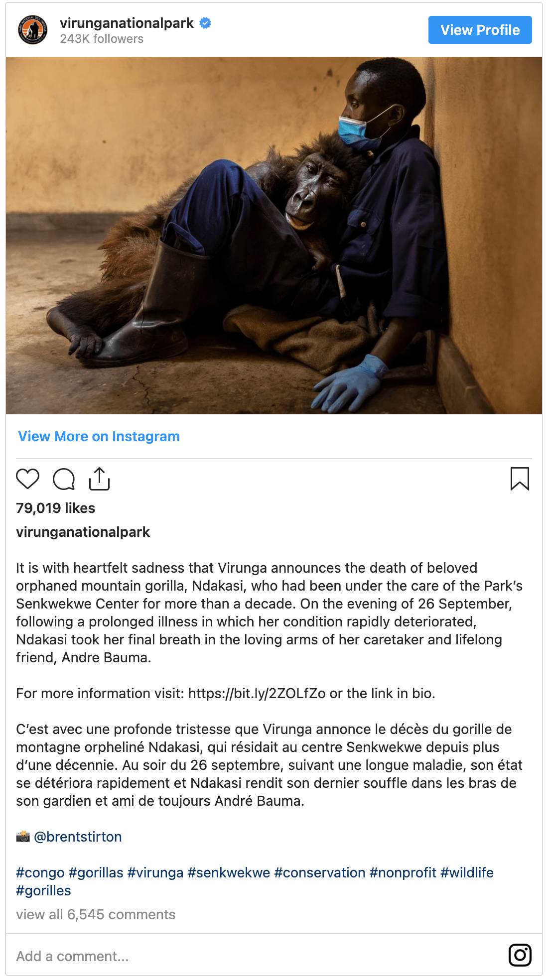Save the post with the bookmark icon
This screenshot has height=980, width=550.
(520, 479)
